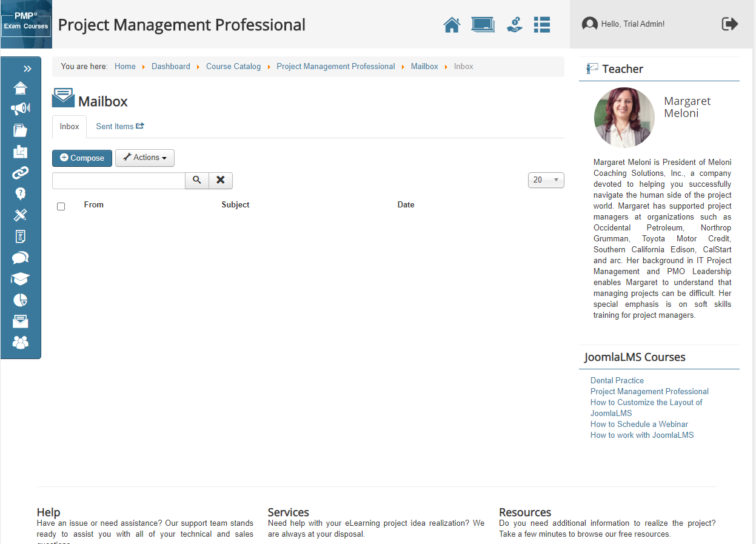Screen dimensions: 756x544
Task: Open the checklist sheet icon in sidebar
Action: [x=21, y=237]
